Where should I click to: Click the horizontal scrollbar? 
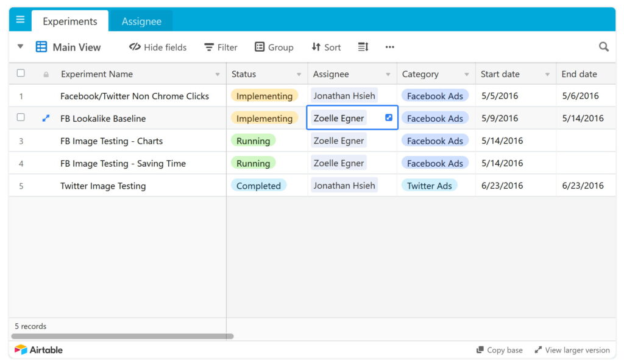(x=122, y=336)
